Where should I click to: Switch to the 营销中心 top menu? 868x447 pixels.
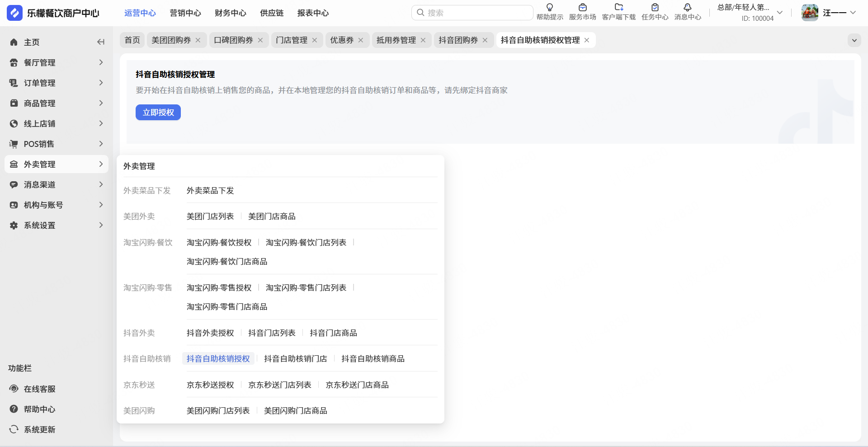(185, 13)
